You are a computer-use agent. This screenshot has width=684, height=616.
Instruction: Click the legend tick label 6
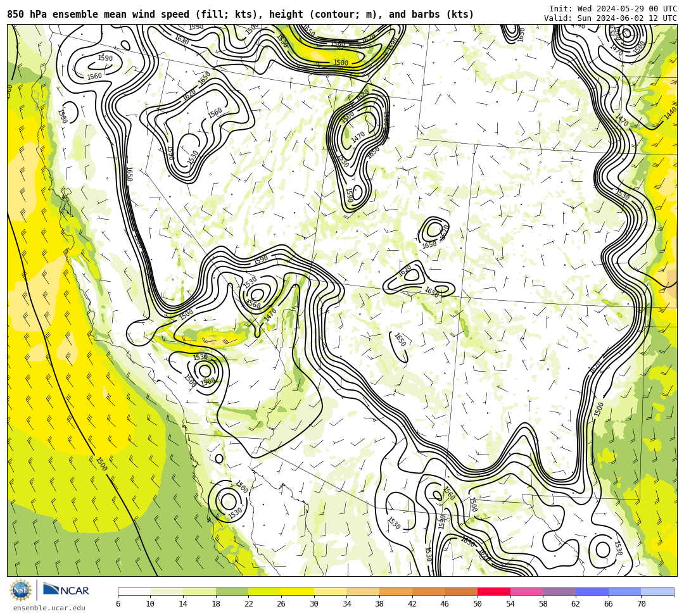coord(118,604)
